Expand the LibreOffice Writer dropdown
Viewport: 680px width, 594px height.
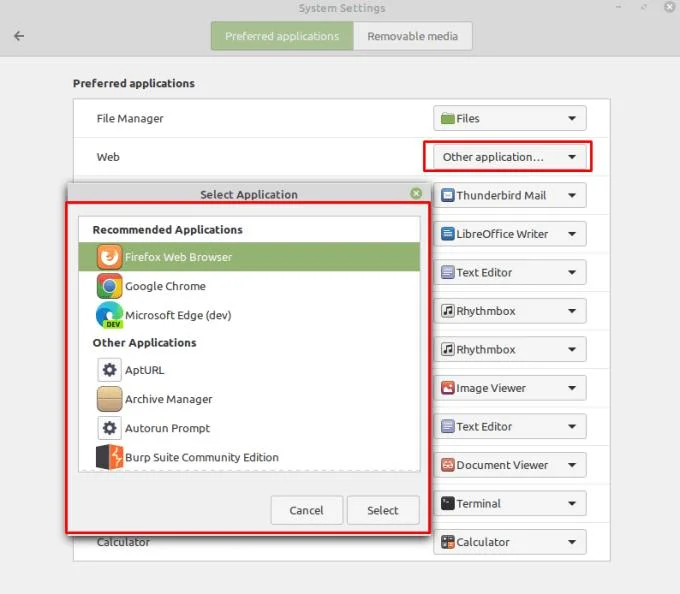pyautogui.click(x=510, y=234)
